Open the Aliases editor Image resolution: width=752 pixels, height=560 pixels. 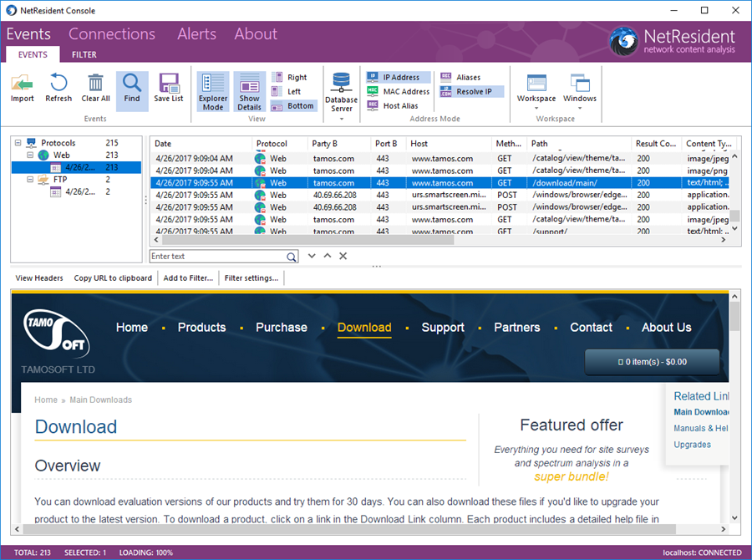click(460, 77)
